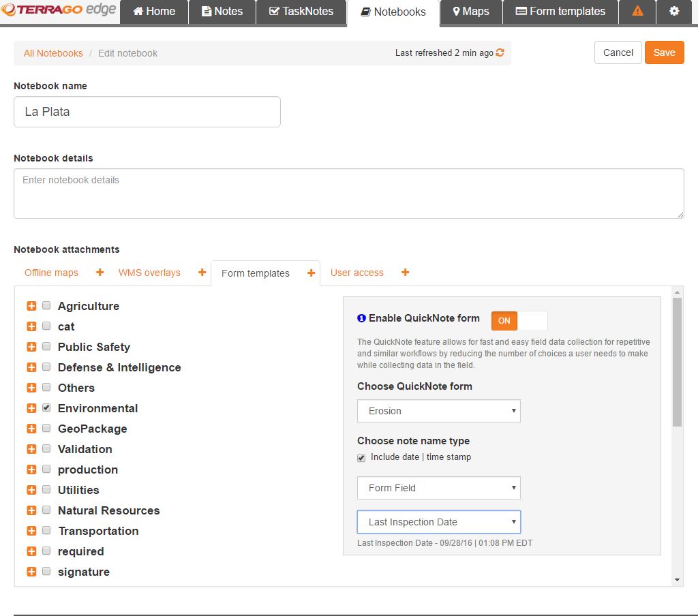Click Last Inspection Date preview text
The image size is (698, 616).
point(444,543)
